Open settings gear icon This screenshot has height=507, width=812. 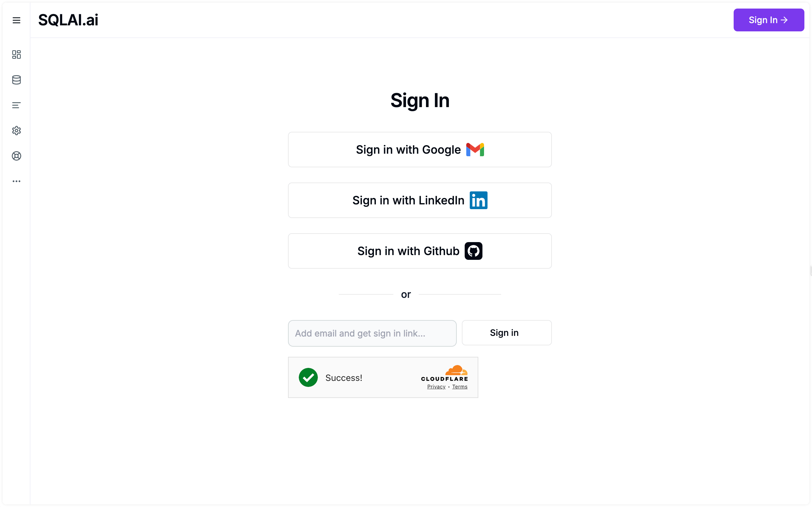[16, 130]
